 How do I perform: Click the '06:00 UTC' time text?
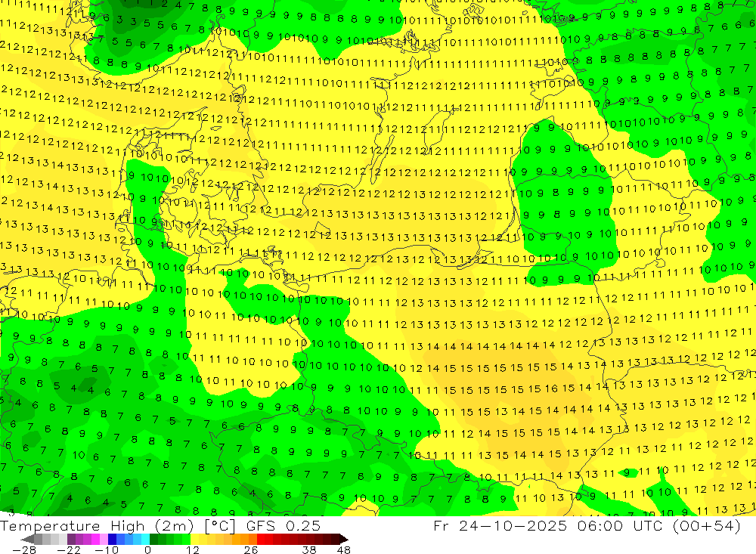621,526
